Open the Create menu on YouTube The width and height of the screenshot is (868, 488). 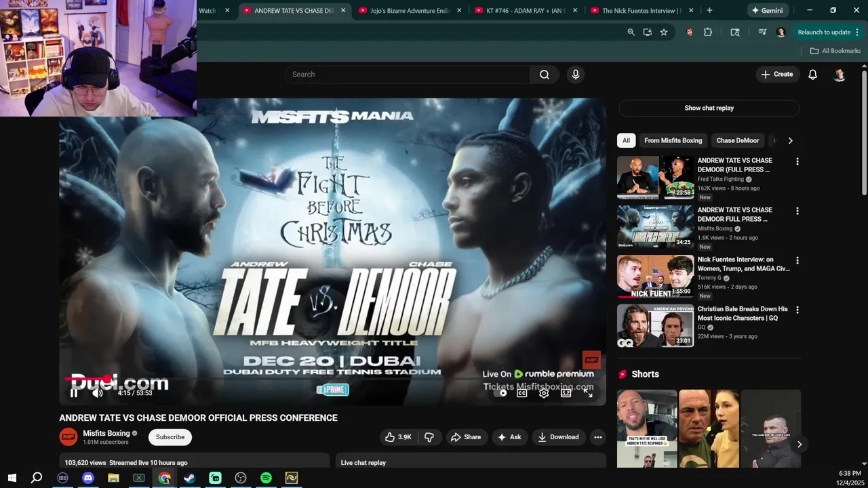coord(777,75)
